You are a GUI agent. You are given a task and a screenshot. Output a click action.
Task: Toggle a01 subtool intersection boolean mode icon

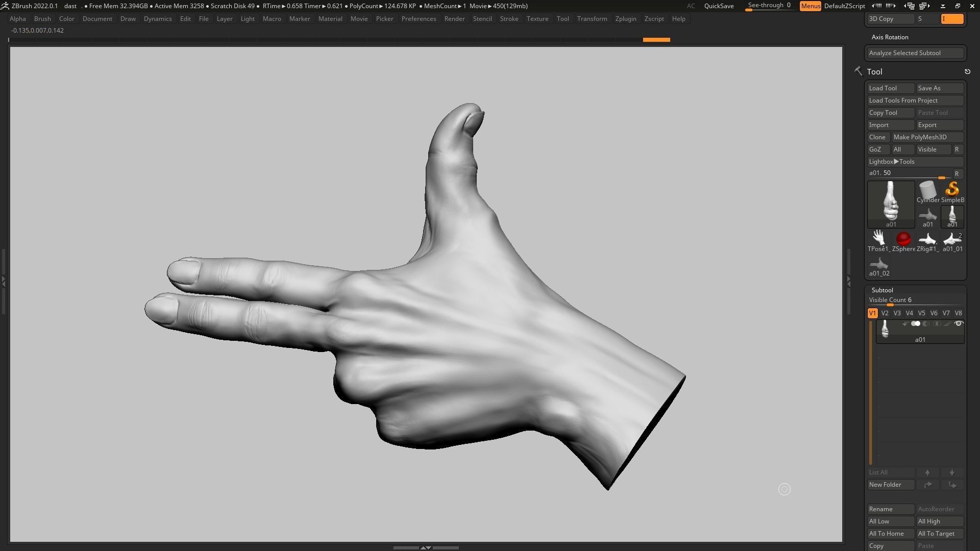[937, 324]
